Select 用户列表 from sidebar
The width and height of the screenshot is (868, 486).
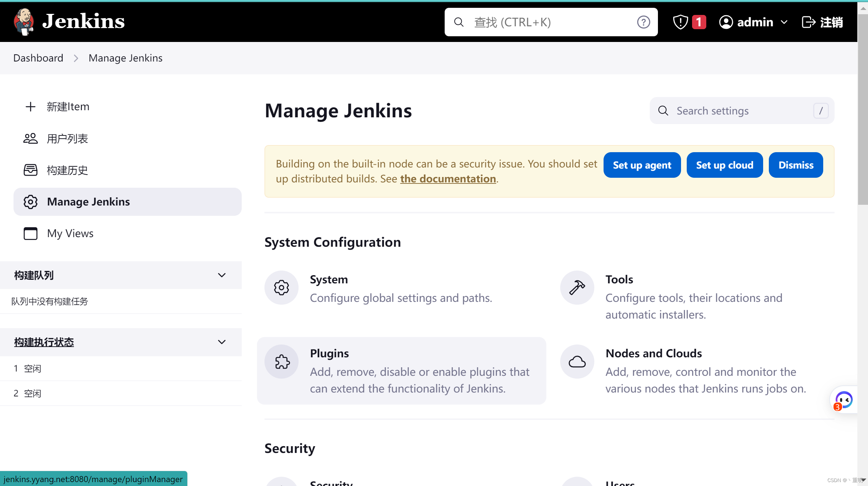68,138
